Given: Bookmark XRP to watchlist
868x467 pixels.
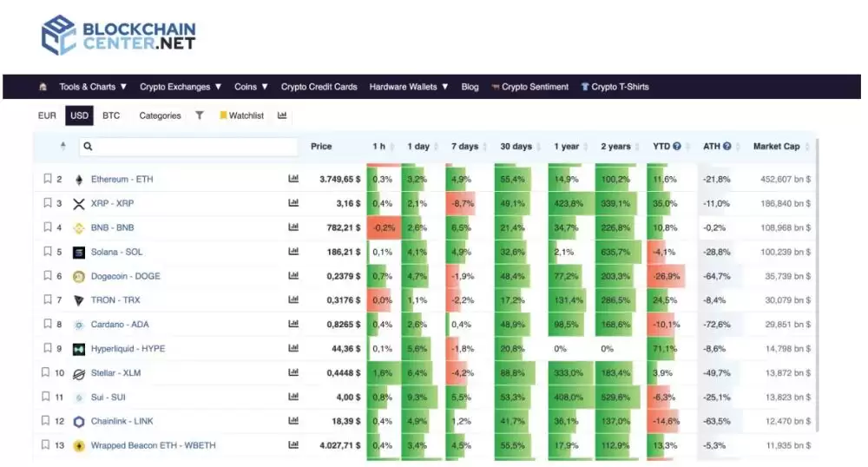Looking at the screenshot, I should [x=48, y=203].
